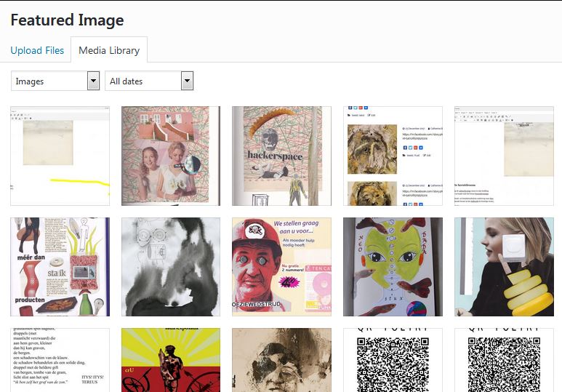The image size is (562, 392).
Task: Choose the Facebook post screenshot thumbnail
Action: pyautogui.click(x=393, y=156)
